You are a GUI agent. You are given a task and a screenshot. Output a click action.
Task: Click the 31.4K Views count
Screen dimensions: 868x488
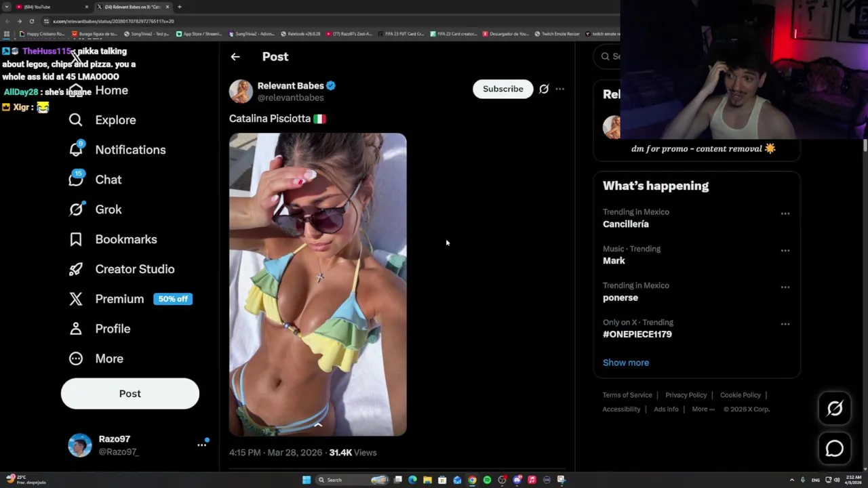click(353, 453)
